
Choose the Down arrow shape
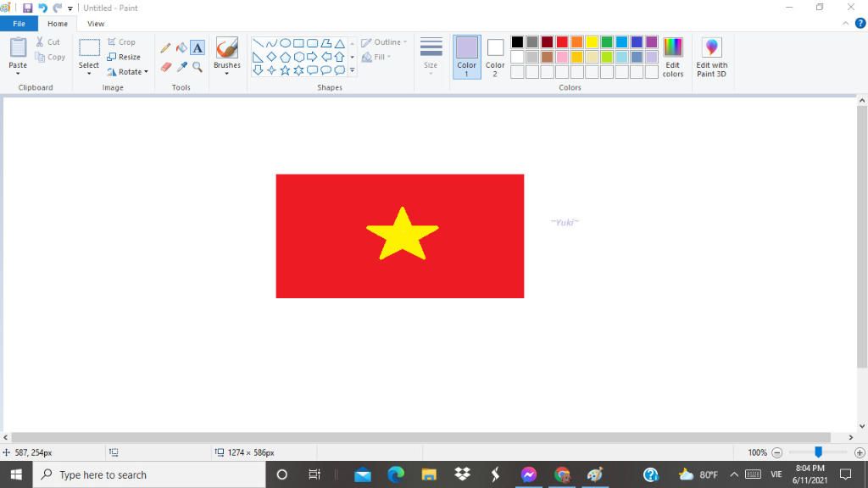(x=258, y=70)
